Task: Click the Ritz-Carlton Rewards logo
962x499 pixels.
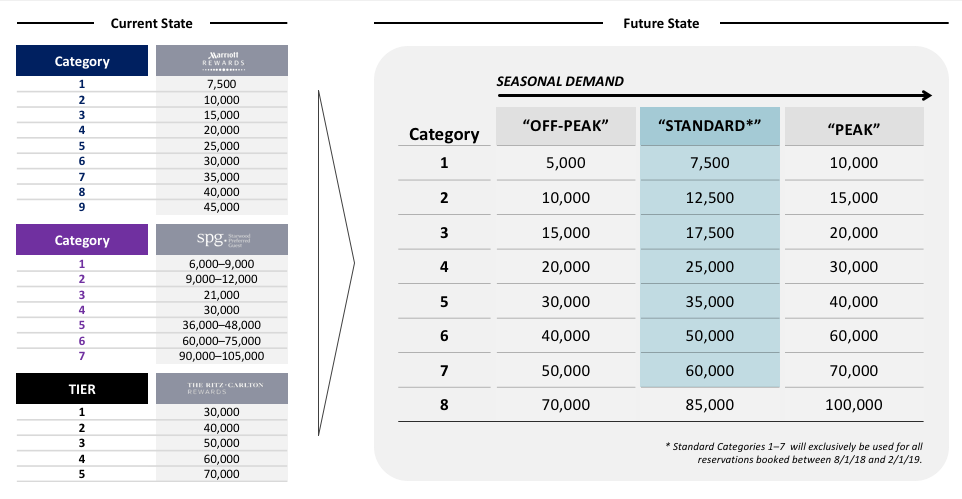Action: [221, 390]
